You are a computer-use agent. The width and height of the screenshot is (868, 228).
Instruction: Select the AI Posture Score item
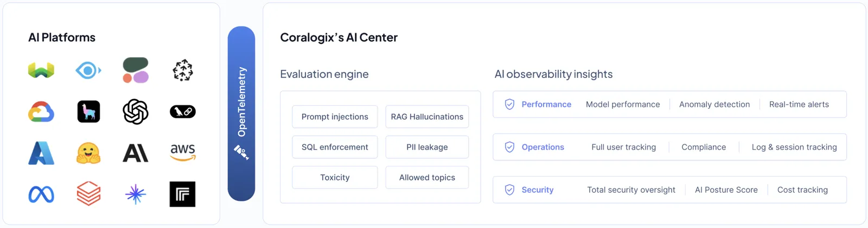(x=726, y=190)
